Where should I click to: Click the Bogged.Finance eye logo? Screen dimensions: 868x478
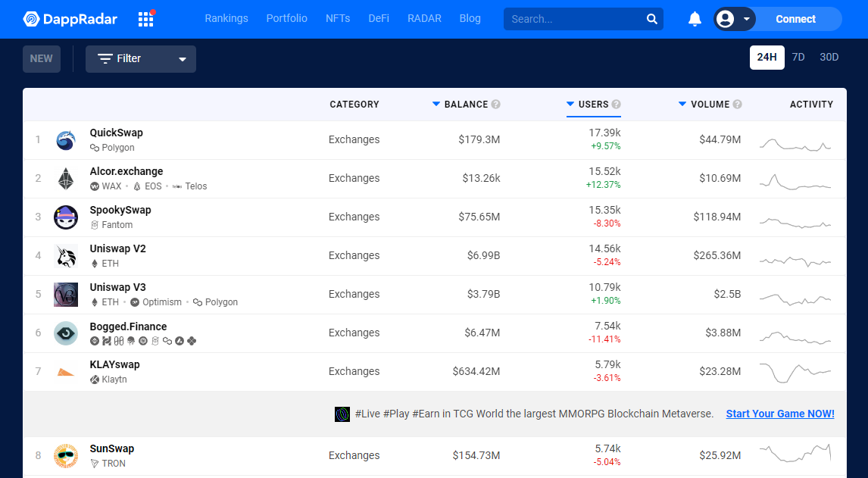[66, 333]
